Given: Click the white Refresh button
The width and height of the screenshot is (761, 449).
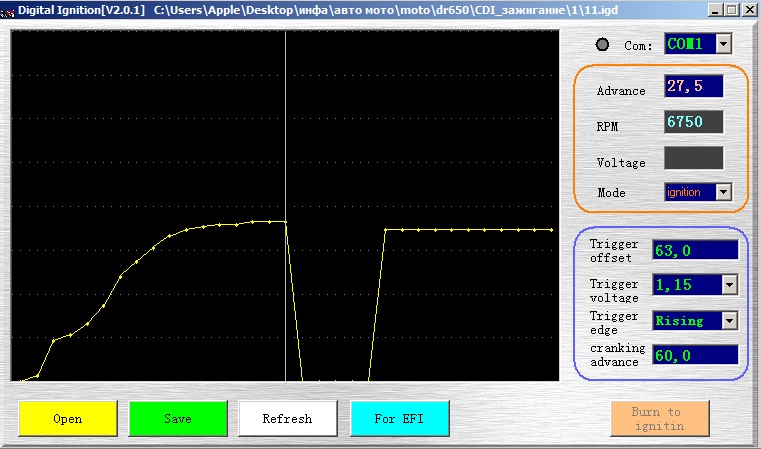Looking at the screenshot, I should click(287, 418).
